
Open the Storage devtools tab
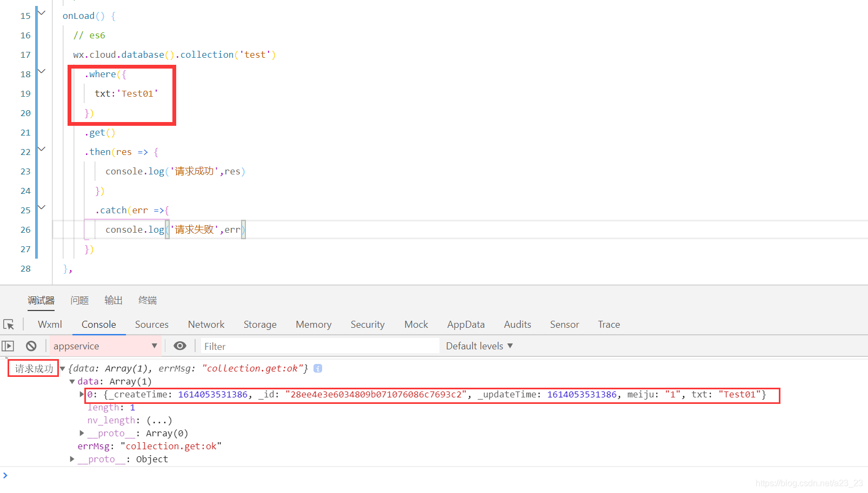click(260, 325)
